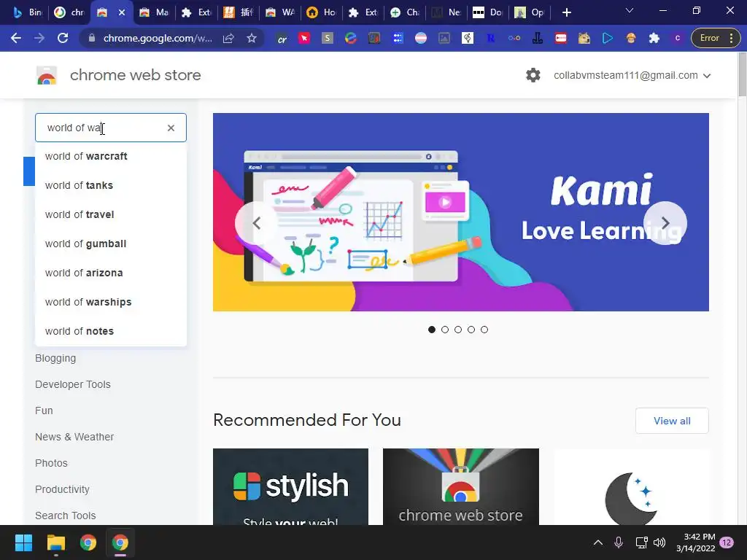747x560 pixels.
Task: Show the previous carousel banner
Action: click(256, 223)
